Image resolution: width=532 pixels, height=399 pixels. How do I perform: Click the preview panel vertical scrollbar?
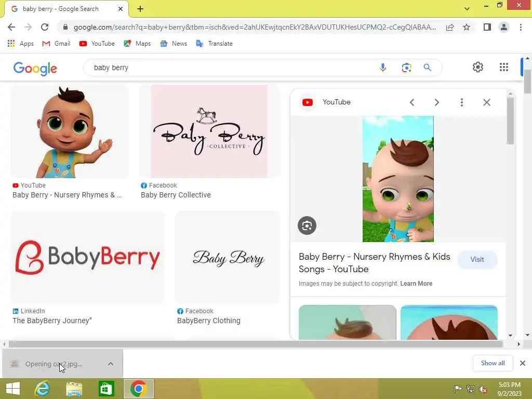(x=511, y=121)
